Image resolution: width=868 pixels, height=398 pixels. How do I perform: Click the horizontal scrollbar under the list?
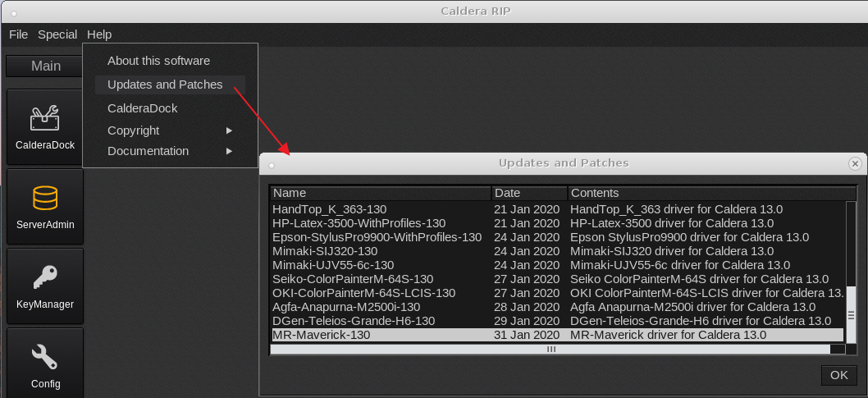point(550,349)
